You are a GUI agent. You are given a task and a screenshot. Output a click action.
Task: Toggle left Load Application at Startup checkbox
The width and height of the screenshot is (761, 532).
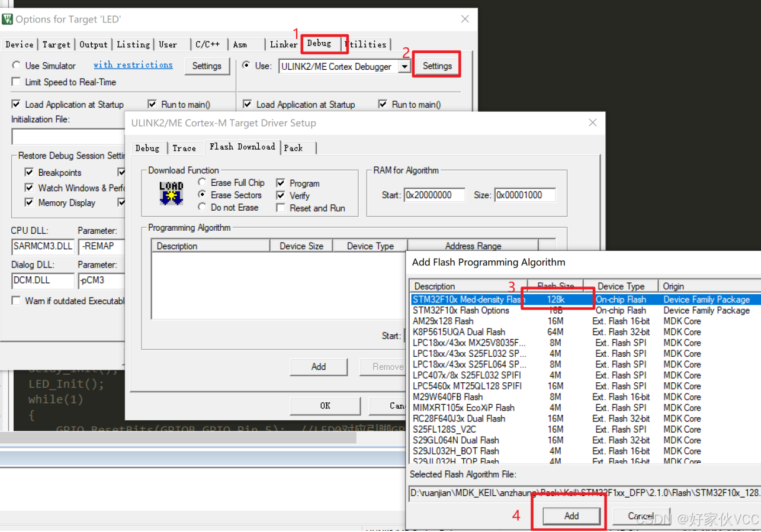[x=17, y=104]
